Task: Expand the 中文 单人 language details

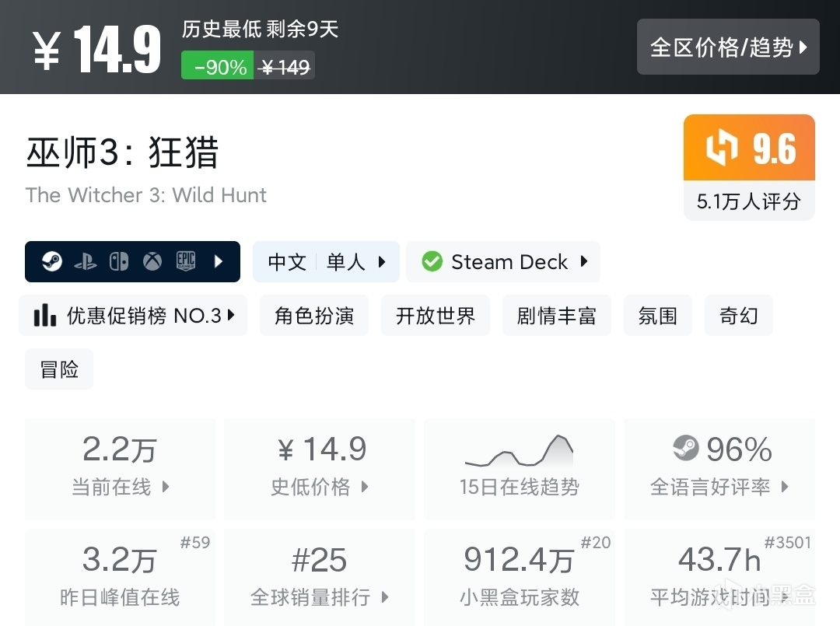Action: [x=326, y=262]
